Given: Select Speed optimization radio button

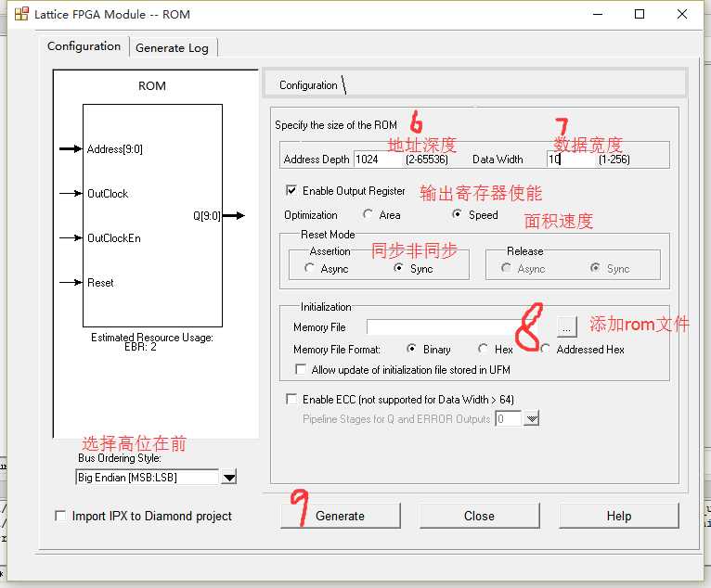Looking at the screenshot, I should point(457,214).
